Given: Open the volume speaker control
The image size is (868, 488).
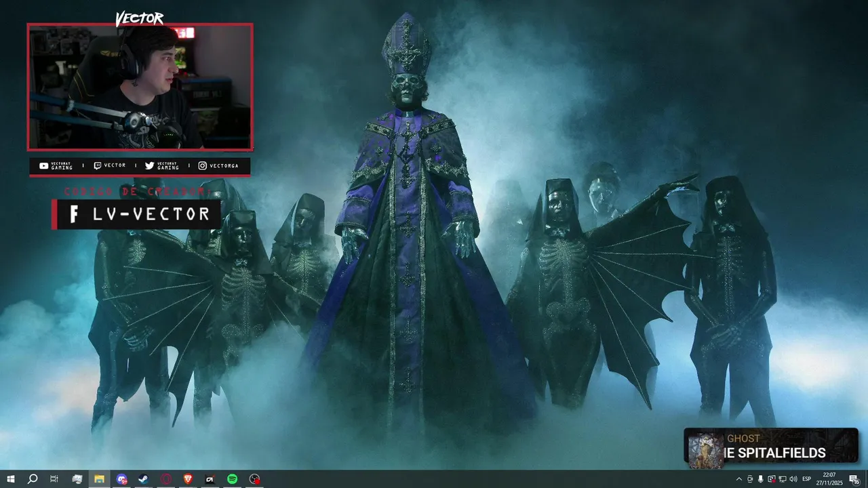Looking at the screenshot, I should click(793, 479).
